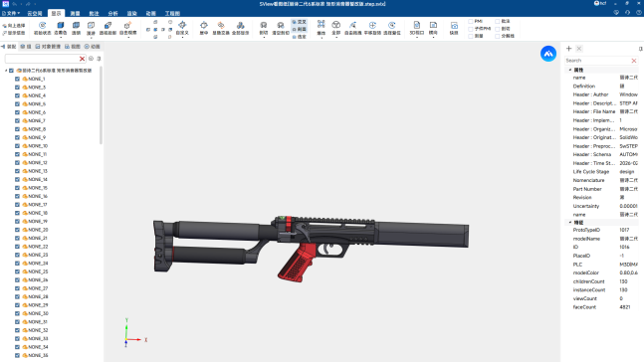The width and height of the screenshot is (644, 362).
Task: Click the free drag tool icon
Action: point(352,26)
